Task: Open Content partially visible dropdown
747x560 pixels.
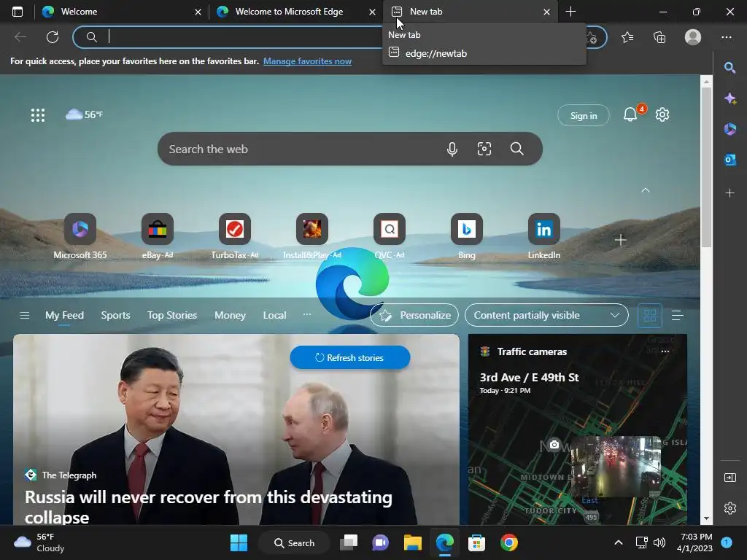Action: pyautogui.click(x=546, y=315)
